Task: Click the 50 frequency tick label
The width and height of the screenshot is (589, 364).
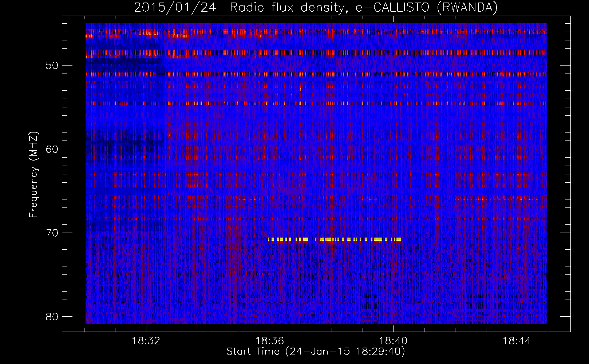Action: point(52,66)
